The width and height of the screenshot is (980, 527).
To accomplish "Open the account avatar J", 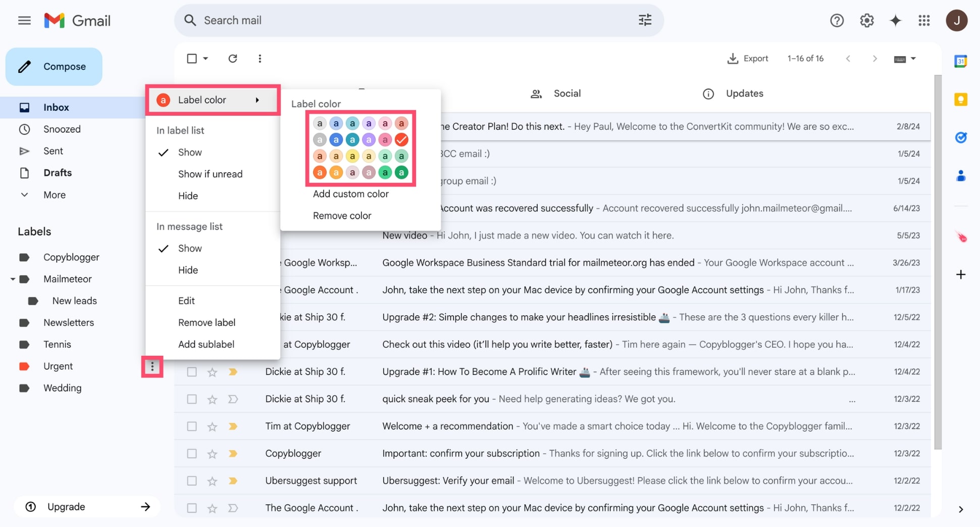I will click(956, 21).
